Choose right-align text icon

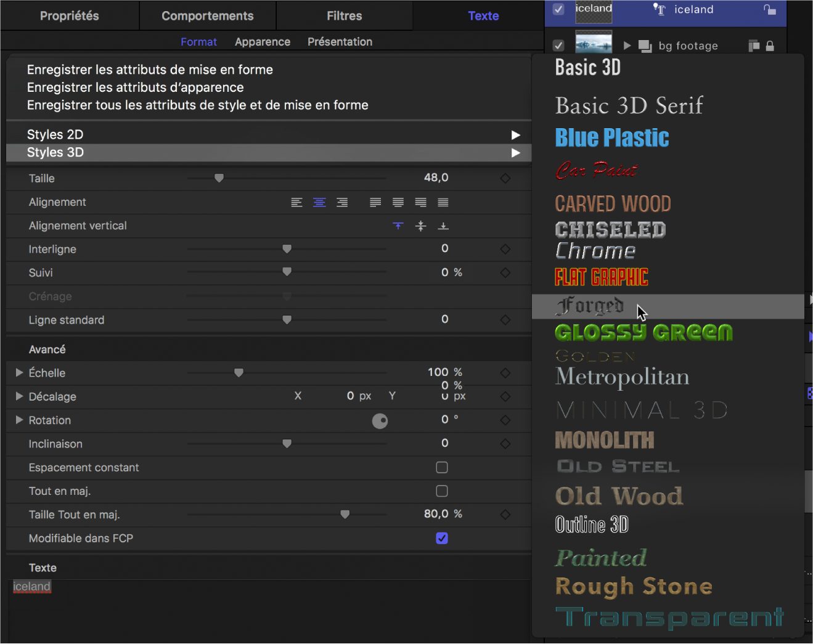point(342,203)
